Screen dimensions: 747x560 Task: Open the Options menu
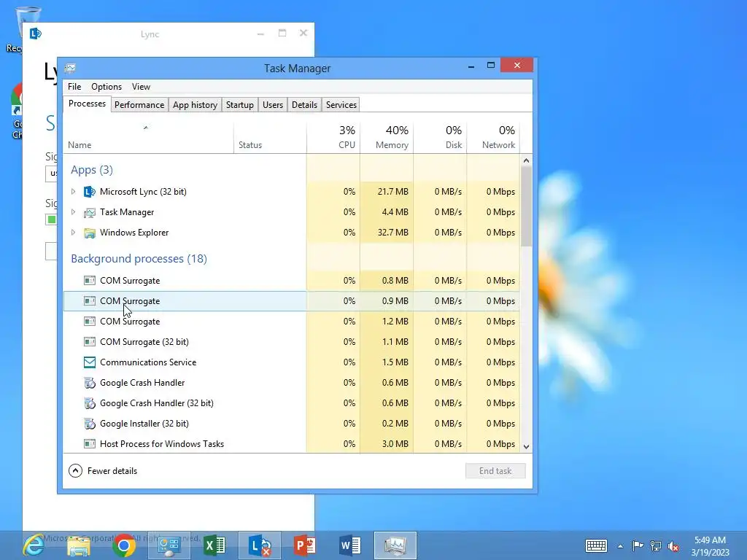(107, 87)
